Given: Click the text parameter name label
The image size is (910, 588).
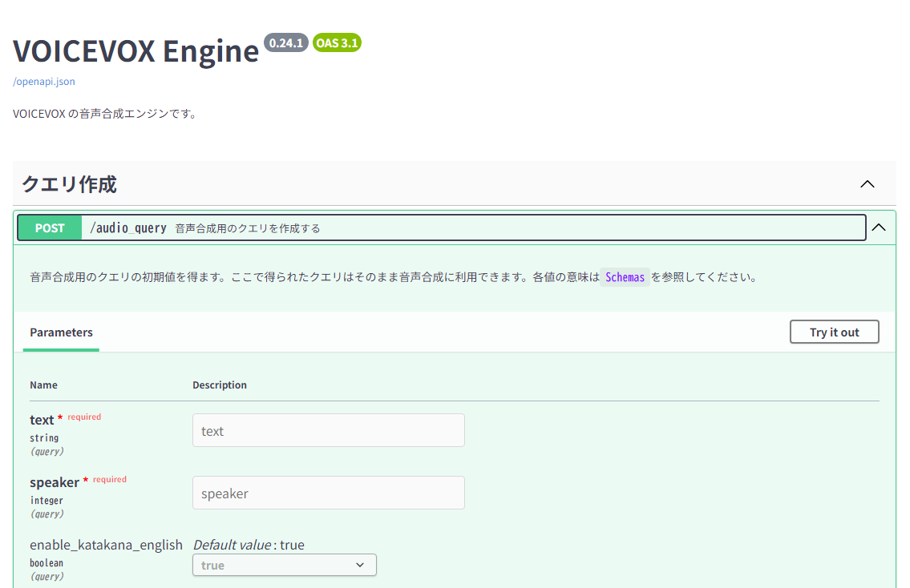Looking at the screenshot, I should (x=42, y=420).
